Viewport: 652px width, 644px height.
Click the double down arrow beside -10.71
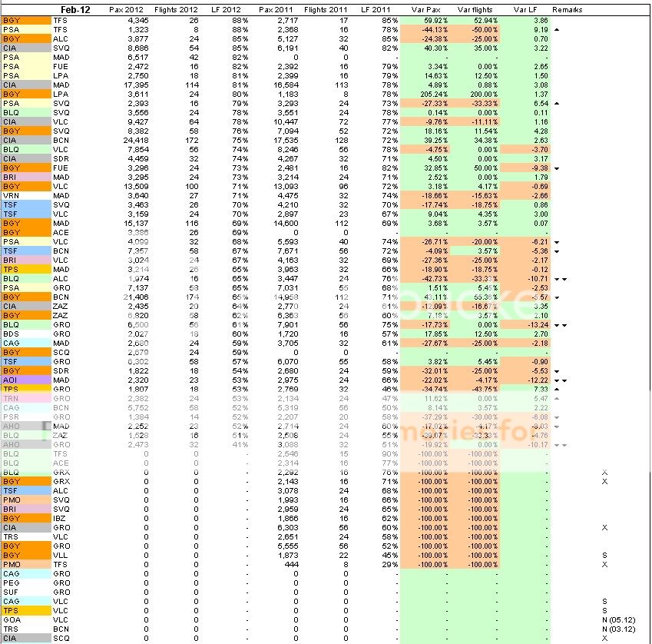(561, 280)
